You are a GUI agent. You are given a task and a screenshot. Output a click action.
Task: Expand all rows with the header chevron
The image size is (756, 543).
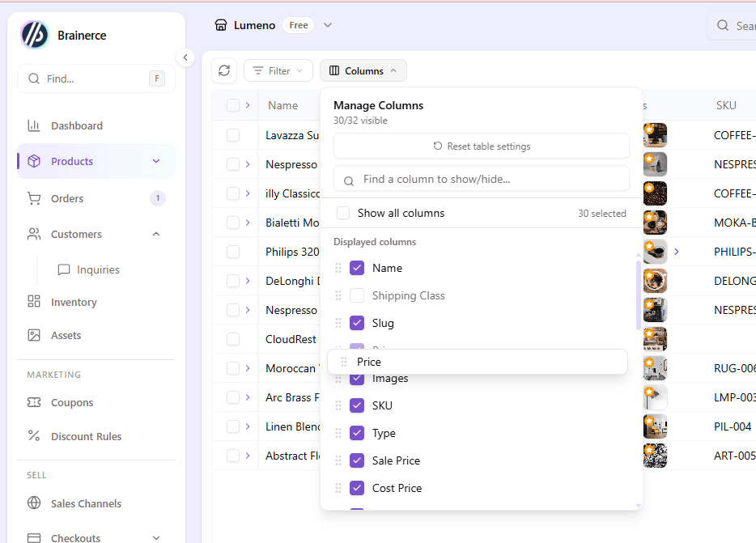tap(248, 105)
